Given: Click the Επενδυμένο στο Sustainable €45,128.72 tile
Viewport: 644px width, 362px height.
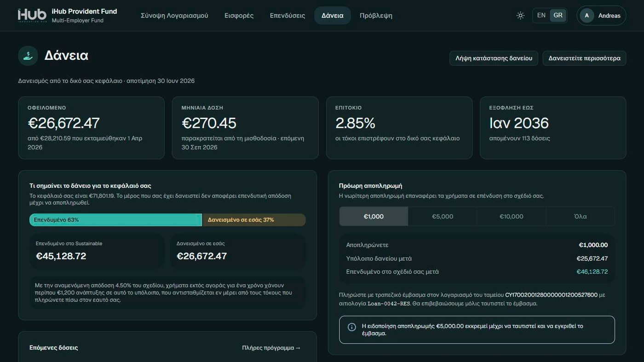Looking at the screenshot, I should click(97, 251).
